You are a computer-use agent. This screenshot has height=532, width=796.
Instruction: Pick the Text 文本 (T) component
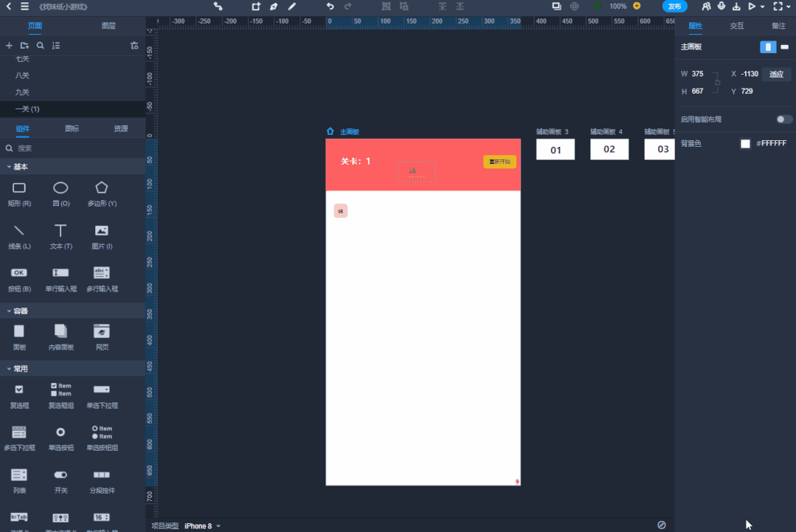pos(60,237)
